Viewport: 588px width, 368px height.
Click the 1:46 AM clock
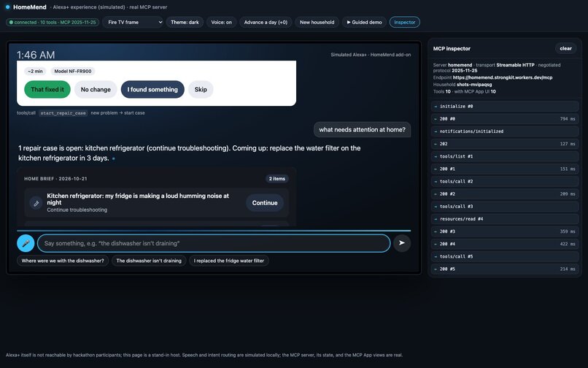tap(36, 55)
